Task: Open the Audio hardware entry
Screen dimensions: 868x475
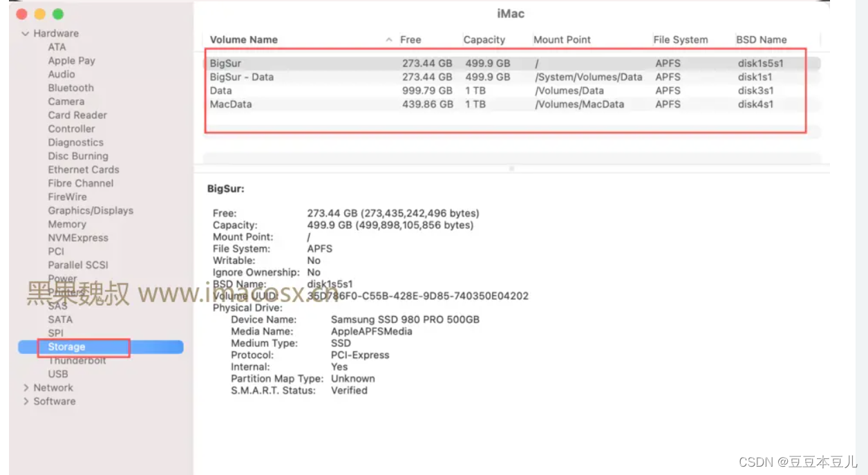Action: [x=62, y=74]
